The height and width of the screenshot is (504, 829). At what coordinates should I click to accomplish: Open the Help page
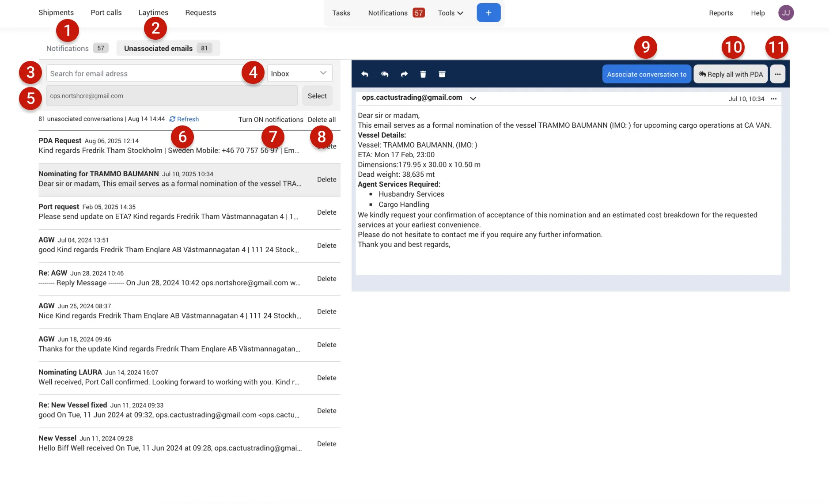(758, 13)
